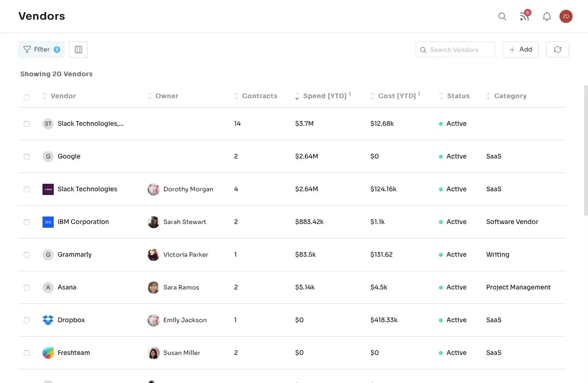This screenshot has width=588, height=383.
Task: Open the Google vendor name link
Action: coord(69,157)
